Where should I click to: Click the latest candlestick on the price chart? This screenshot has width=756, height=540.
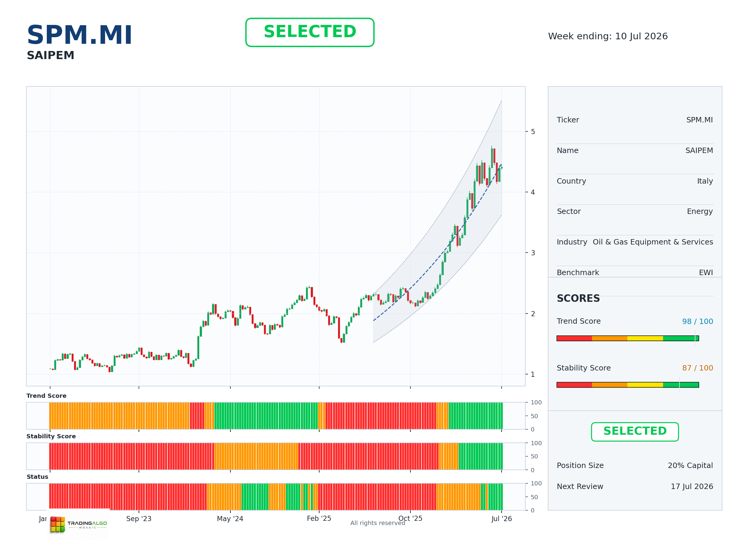(502, 168)
